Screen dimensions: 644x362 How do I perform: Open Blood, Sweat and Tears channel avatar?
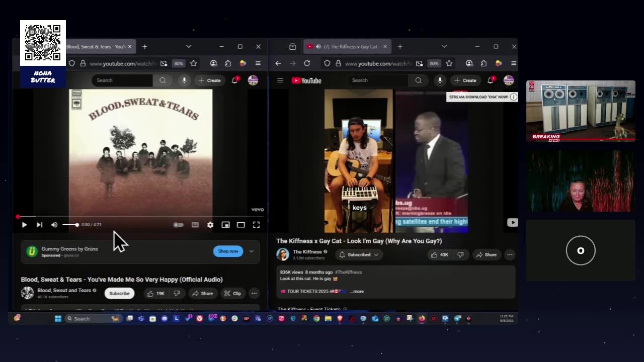click(27, 293)
